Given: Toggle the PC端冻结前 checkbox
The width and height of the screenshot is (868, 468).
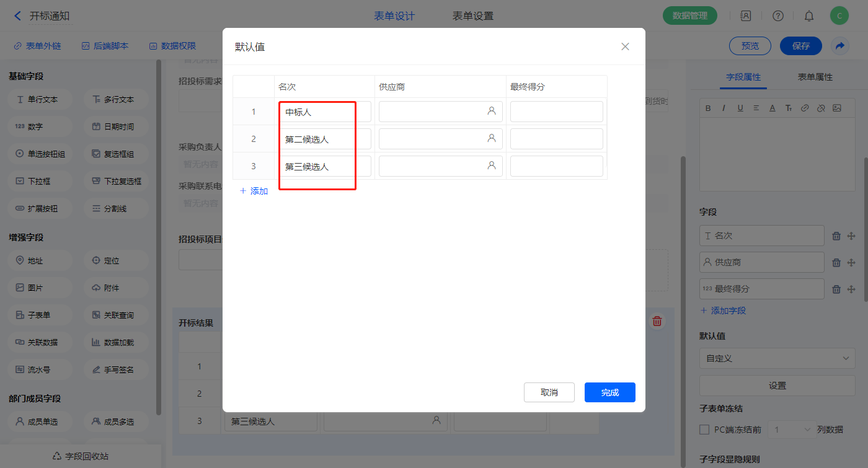Looking at the screenshot, I should [x=704, y=430].
